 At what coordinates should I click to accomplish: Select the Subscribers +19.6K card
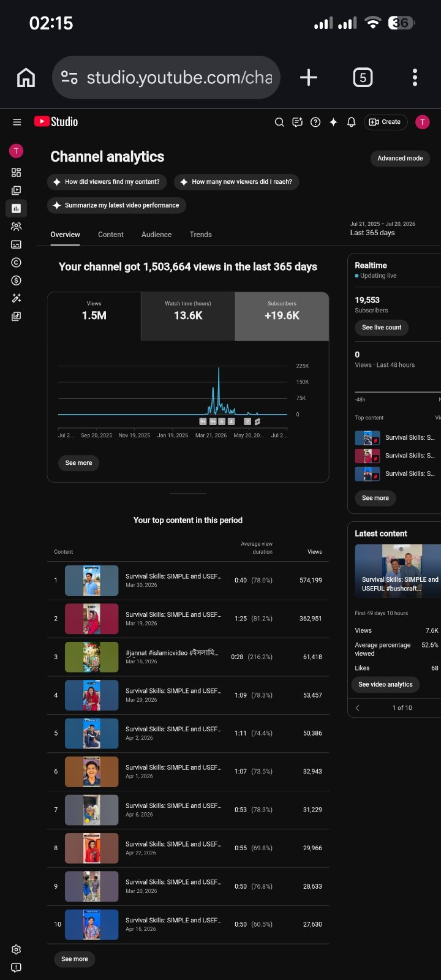coord(282,316)
